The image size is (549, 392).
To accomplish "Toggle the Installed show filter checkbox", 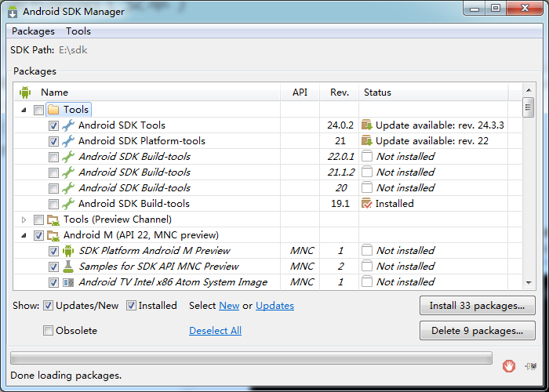I will tap(131, 306).
